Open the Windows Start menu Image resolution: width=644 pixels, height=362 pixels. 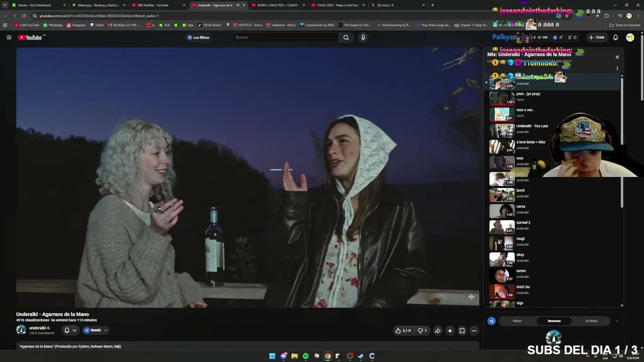(x=272, y=356)
